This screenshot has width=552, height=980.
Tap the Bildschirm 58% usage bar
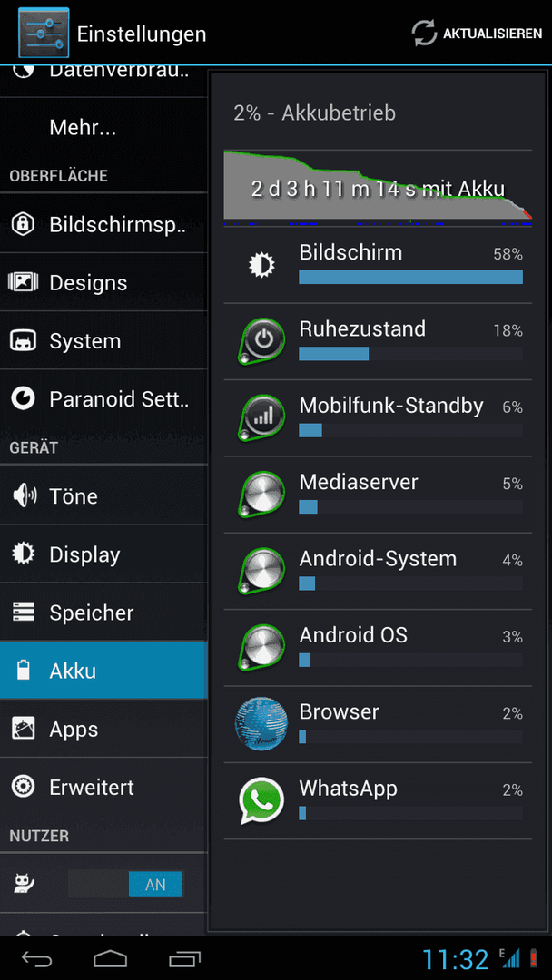point(410,277)
